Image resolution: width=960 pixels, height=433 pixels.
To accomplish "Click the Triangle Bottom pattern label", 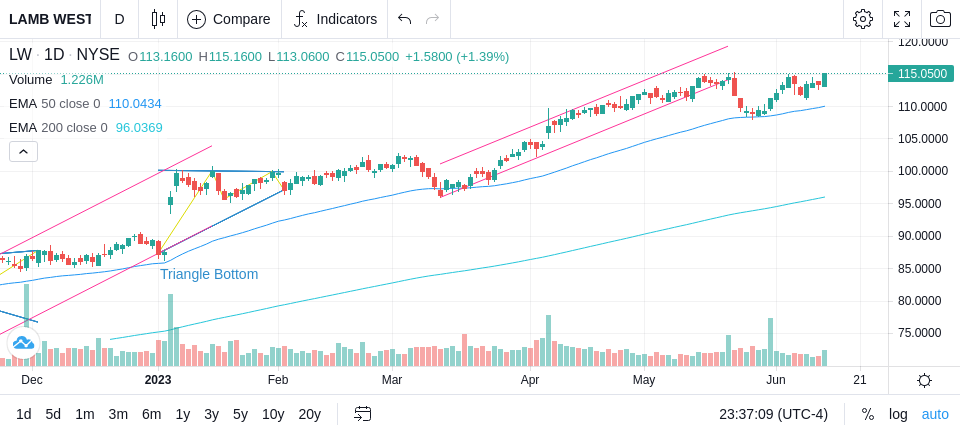I will (209, 274).
